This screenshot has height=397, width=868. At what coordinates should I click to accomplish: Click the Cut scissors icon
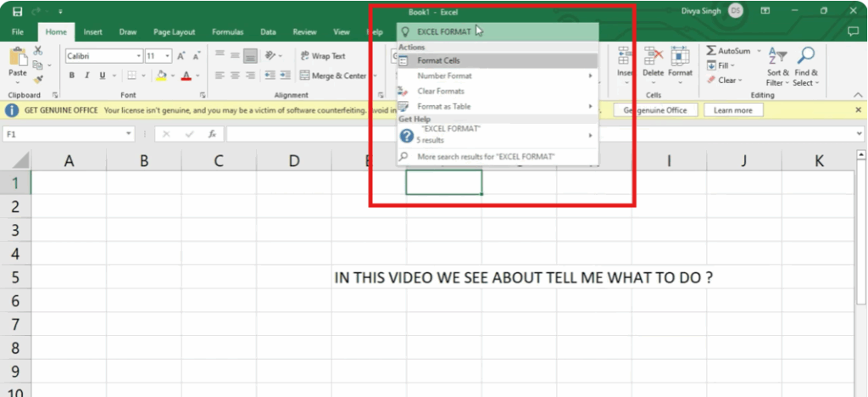pos(38,51)
